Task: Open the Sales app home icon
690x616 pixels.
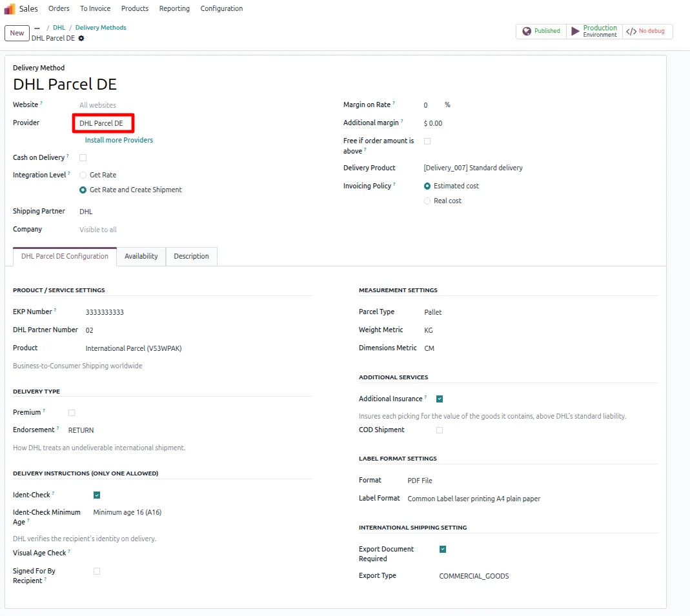Action: (x=9, y=9)
